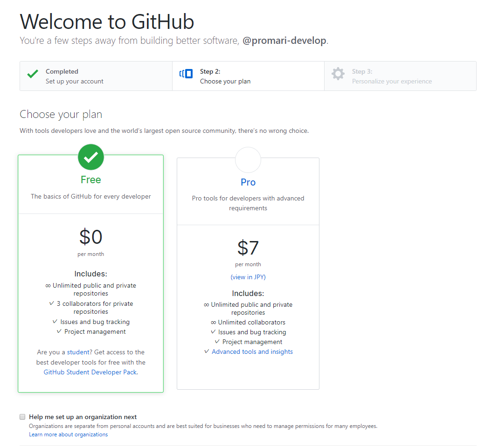485x448 pixels.
Task: Click Step 3 Personalize your experience tab
Action: point(400,76)
